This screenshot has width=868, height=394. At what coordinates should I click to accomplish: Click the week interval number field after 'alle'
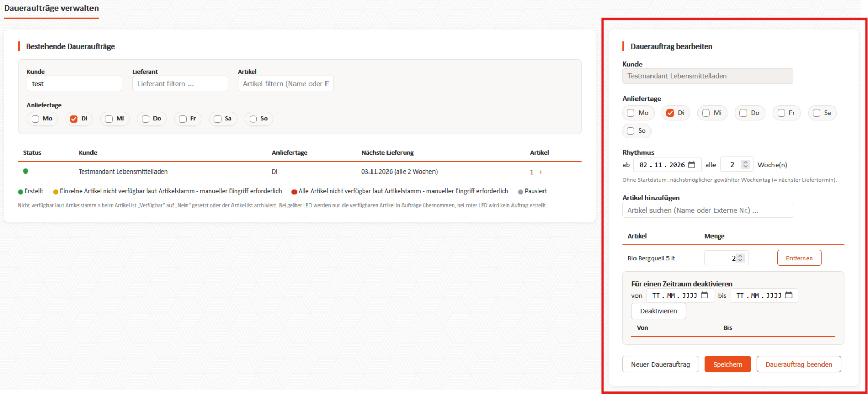pos(737,165)
